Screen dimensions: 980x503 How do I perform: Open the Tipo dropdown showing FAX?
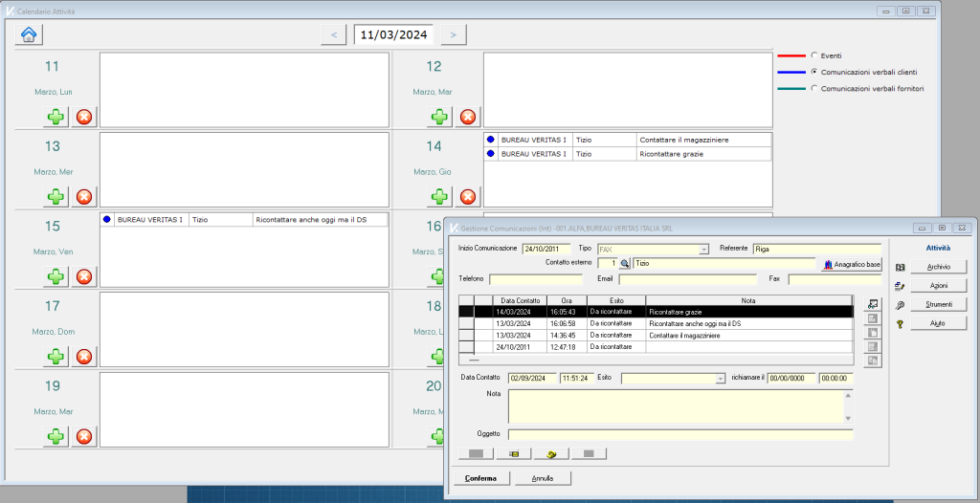pos(703,249)
